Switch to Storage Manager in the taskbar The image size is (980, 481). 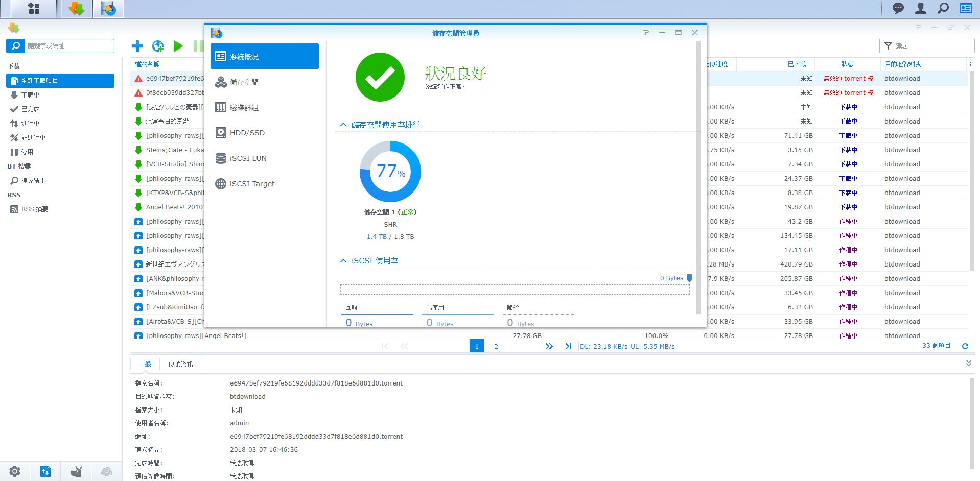(108, 8)
